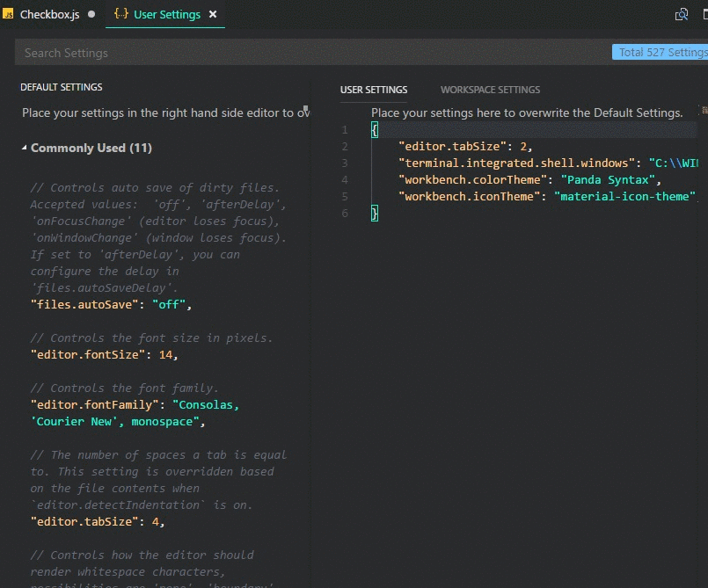
Task: Switch to the Checkbox.js tab
Action: point(49,15)
